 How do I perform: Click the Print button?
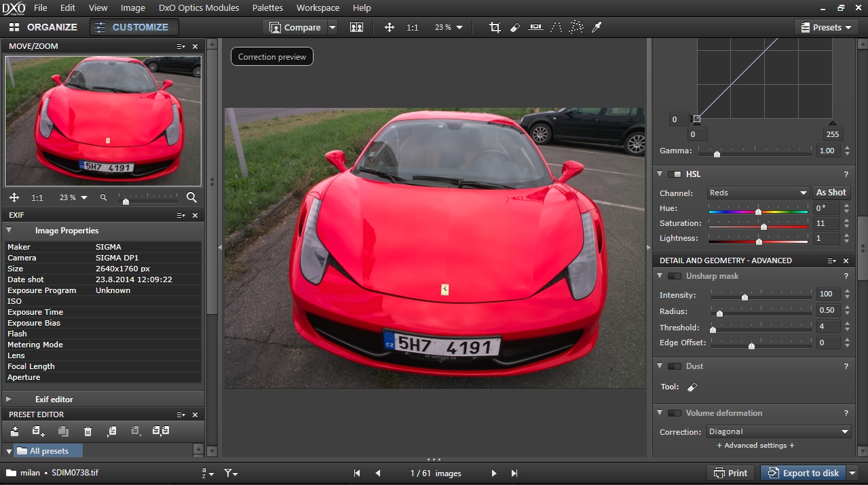pyautogui.click(x=731, y=473)
